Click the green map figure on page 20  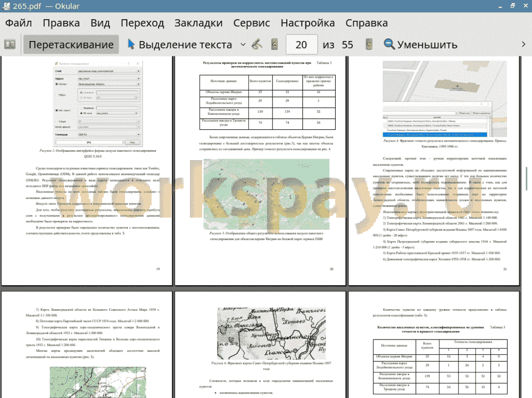click(x=267, y=194)
